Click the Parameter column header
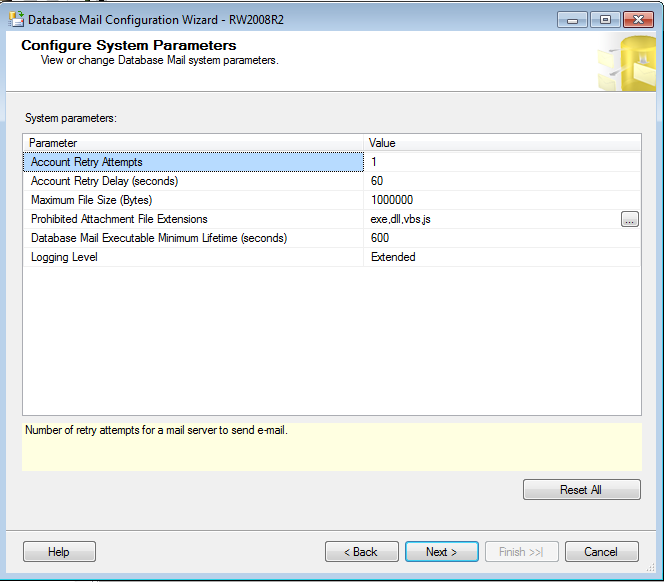Viewport: 664px width, 582px height. [x=194, y=143]
